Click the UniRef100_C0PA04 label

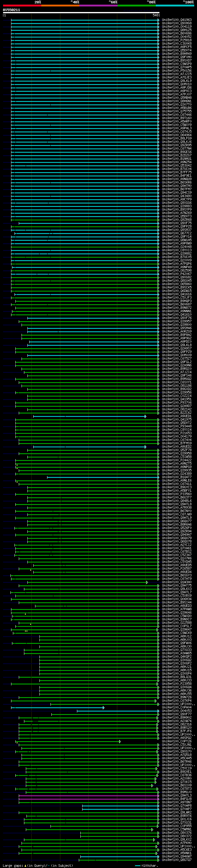177,708
